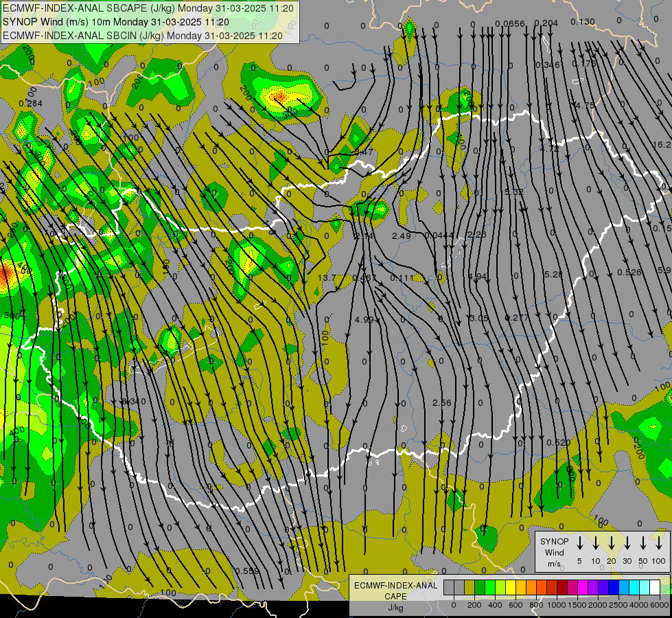Click the map value '16.2'
Image resolution: width=672 pixels, height=618 pixels.
coord(662,144)
